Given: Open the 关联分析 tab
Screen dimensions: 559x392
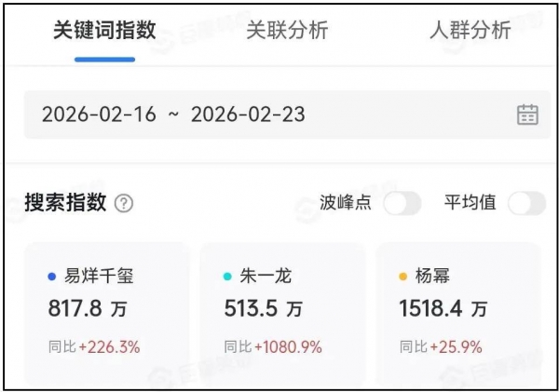Looking at the screenshot, I should pos(287,30).
